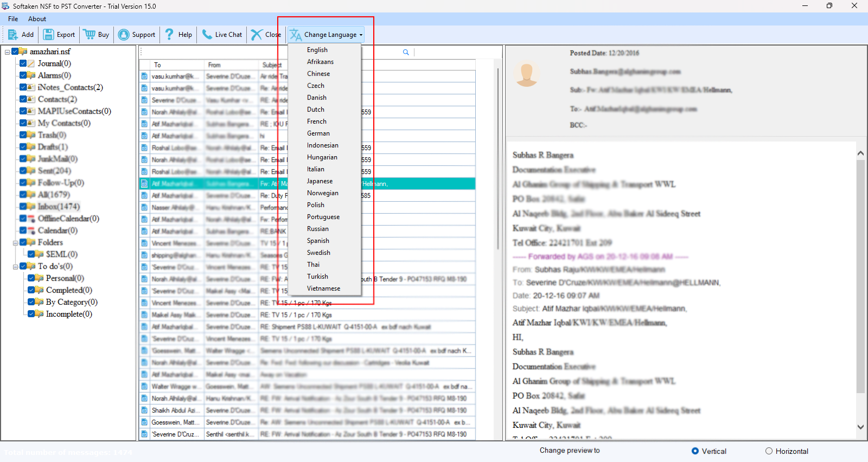Select the Incomplete(0) tree item

(69, 314)
